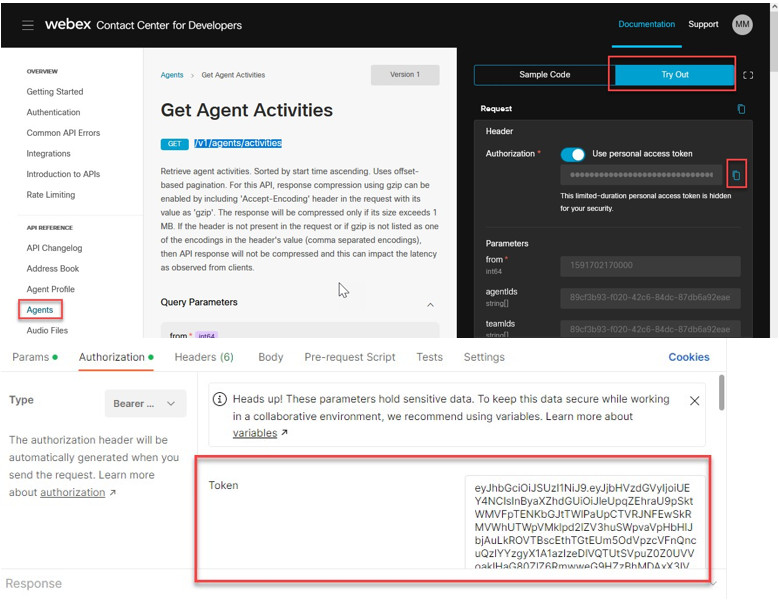Select the Authorization tab
Viewport: 779px width, 602px height.
tap(116, 357)
